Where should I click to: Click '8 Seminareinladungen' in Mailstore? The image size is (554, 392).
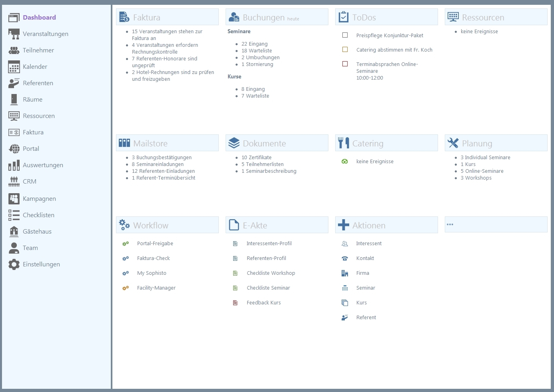click(x=158, y=164)
